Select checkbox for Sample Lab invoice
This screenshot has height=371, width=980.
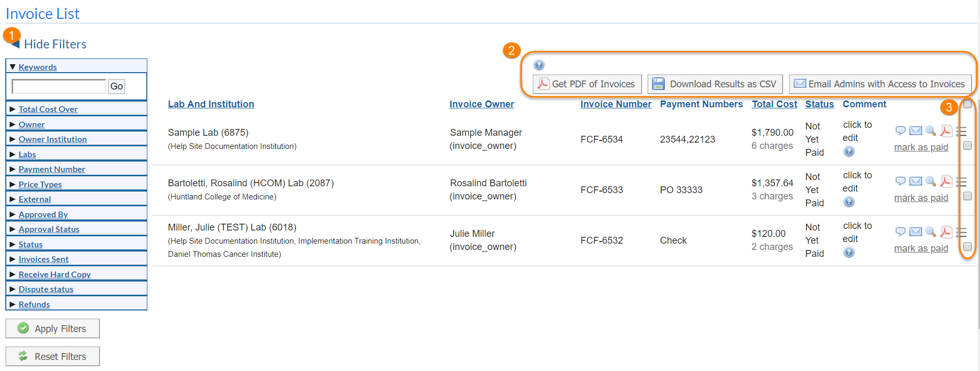[967, 146]
